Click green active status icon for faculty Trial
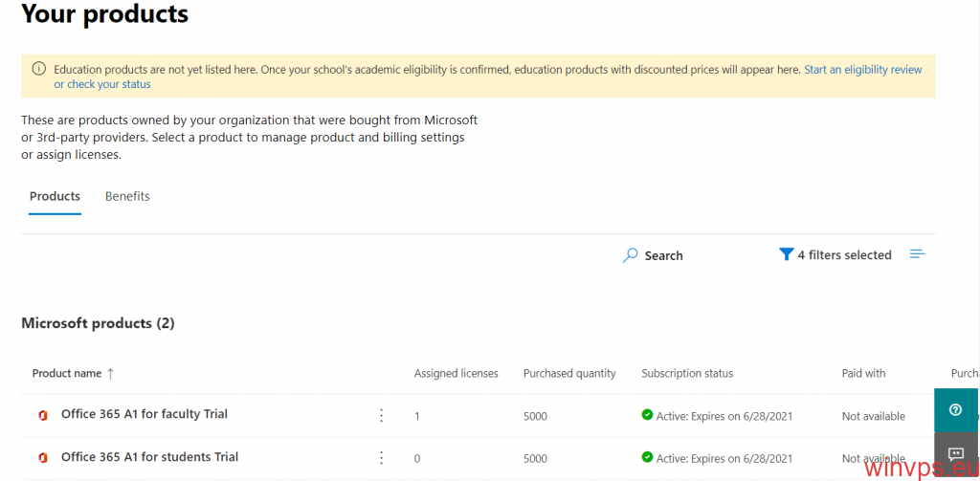 tap(647, 415)
